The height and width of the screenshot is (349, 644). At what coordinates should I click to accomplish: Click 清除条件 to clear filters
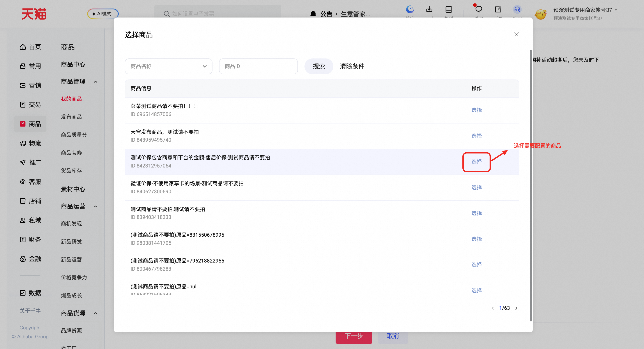[352, 66]
